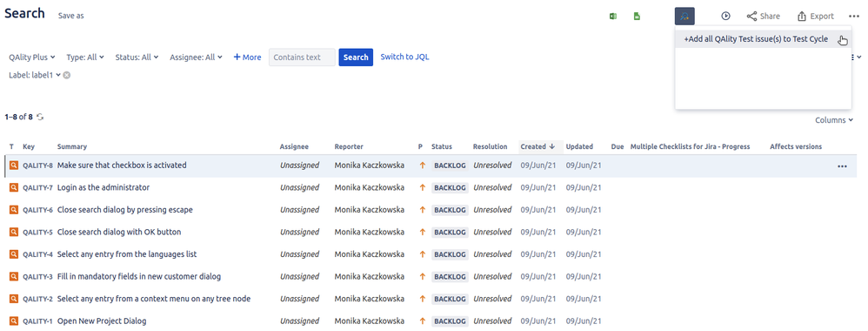Sort by the Summary column header
This screenshot has width=868, height=331.
tap(72, 146)
